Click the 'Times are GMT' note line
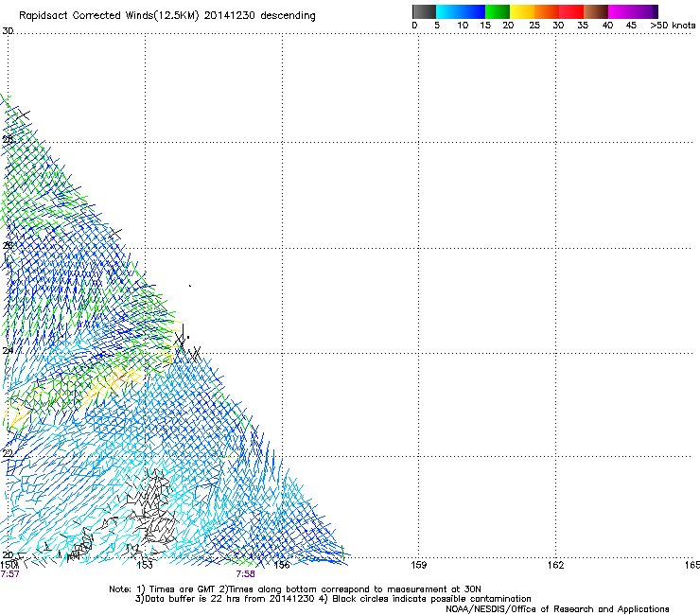Image resolution: width=700 pixels, height=615 pixels. click(x=295, y=589)
